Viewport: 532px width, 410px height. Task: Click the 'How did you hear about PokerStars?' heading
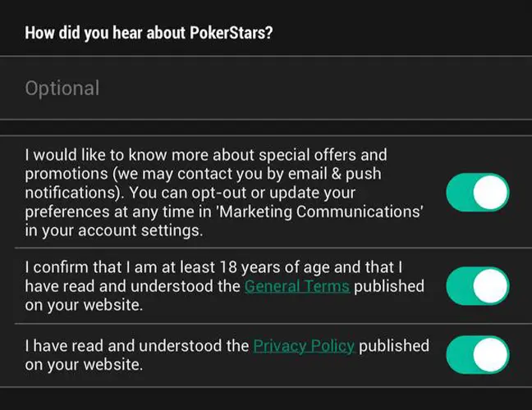[x=149, y=34]
